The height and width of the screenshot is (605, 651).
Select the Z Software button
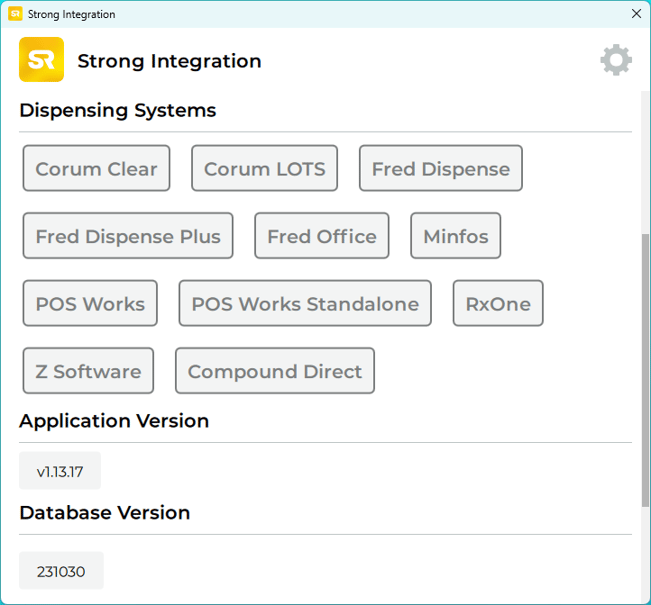click(88, 371)
